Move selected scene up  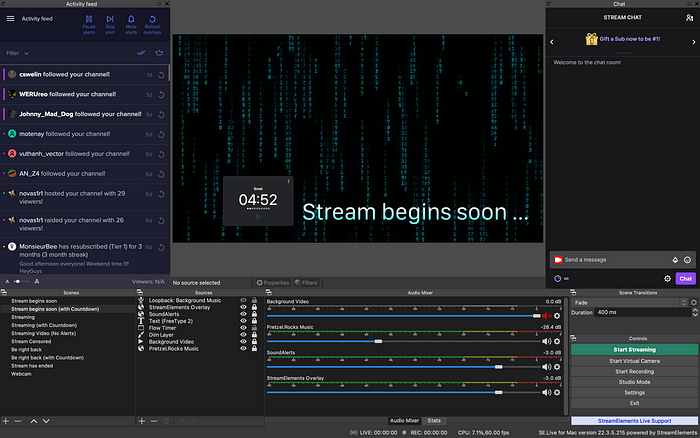[34, 421]
